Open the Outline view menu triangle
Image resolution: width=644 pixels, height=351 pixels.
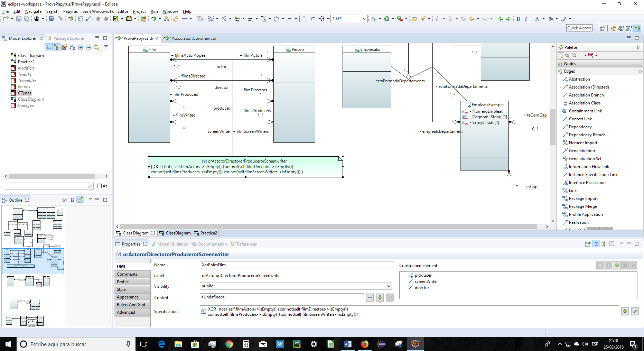click(90, 199)
